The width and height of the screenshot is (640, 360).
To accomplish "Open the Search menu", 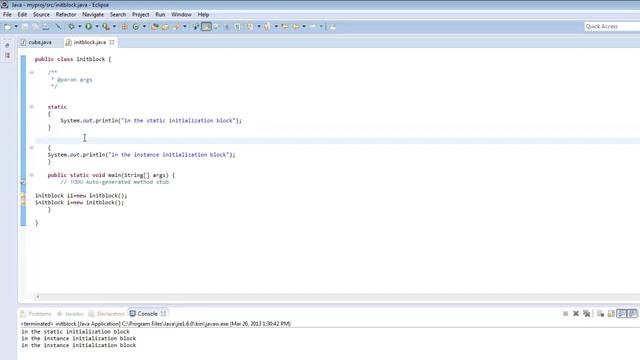I will point(118,14).
